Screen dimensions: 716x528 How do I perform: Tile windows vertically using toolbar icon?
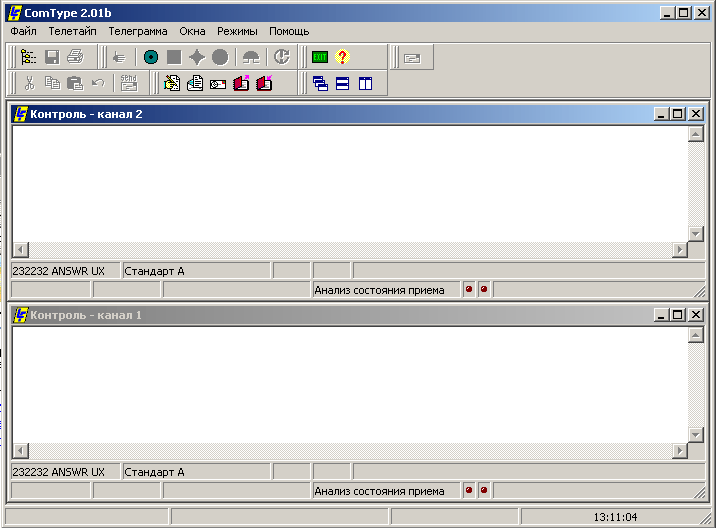365,84
